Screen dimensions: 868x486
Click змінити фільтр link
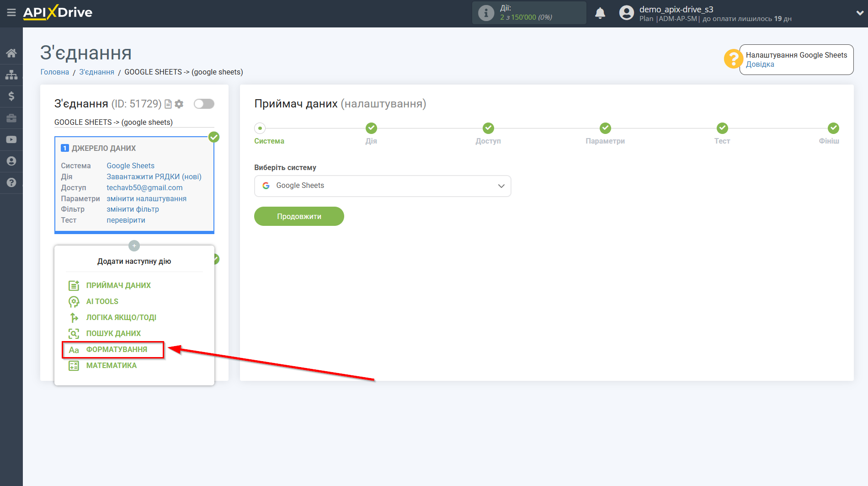pyautogui.click(x=133, y=209)
